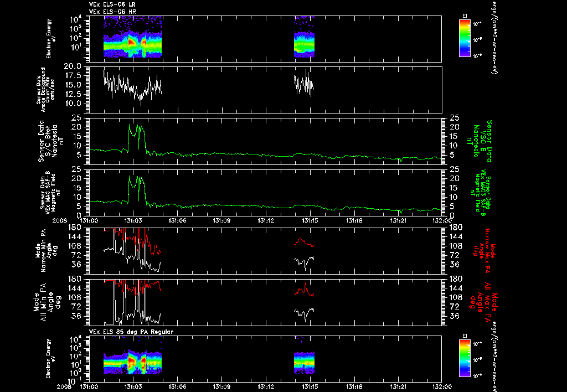
Task: Click the 'VEx ELS-06 HR' title text
Action: 112,12
